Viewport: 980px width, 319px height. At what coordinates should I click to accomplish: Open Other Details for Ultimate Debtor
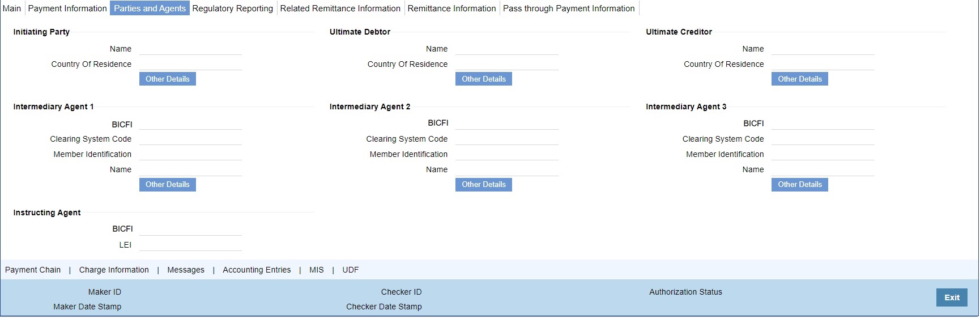(484, 79)
